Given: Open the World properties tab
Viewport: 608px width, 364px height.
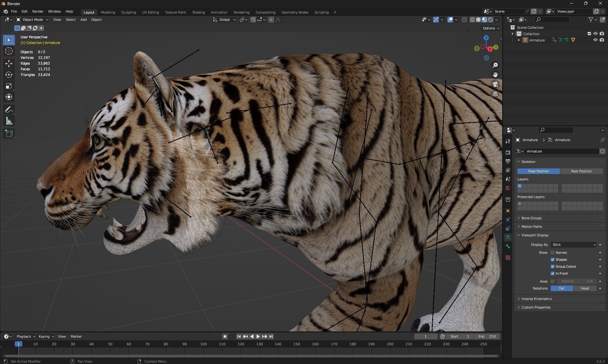Looking at the screenshot, I should [x=508, y=188].
